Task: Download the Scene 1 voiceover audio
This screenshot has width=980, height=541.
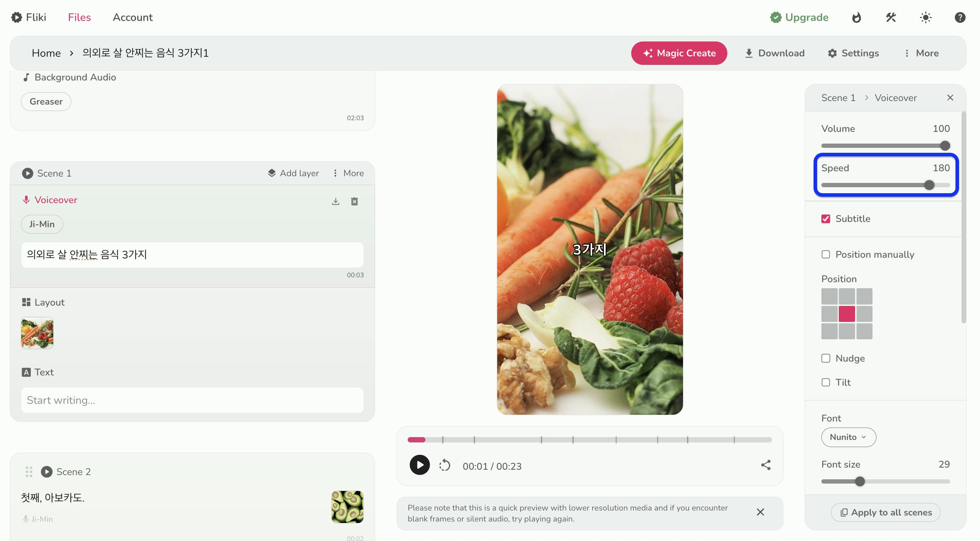Action: click(x=335, y=201)
